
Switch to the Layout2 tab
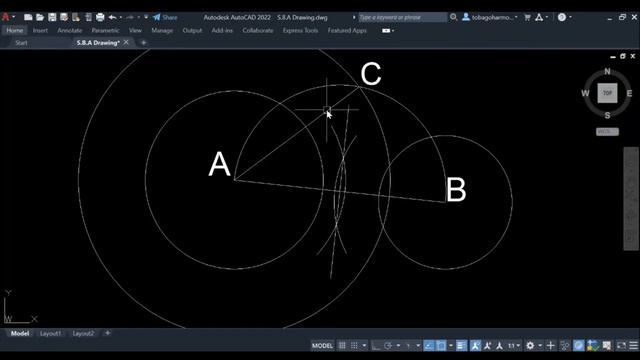coord(83,333)
